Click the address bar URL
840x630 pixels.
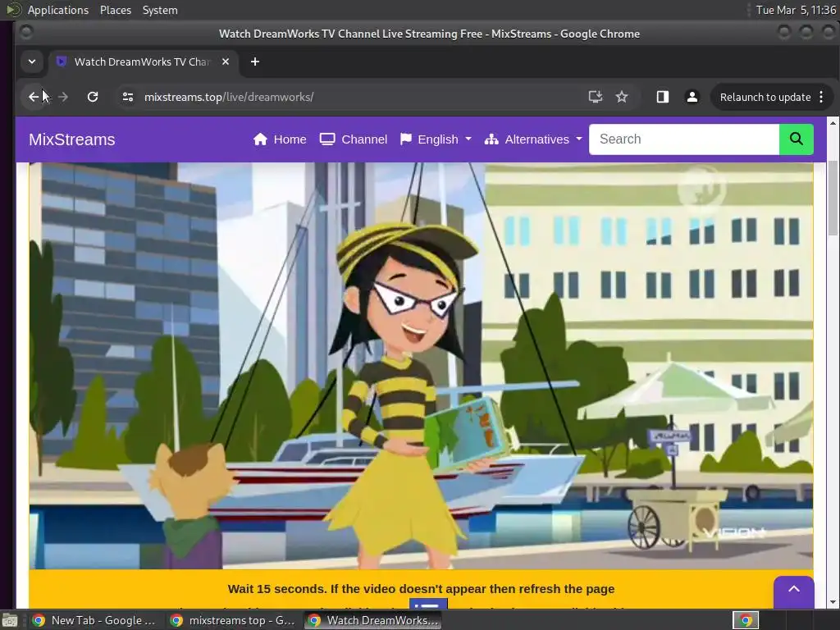point(229,97)
